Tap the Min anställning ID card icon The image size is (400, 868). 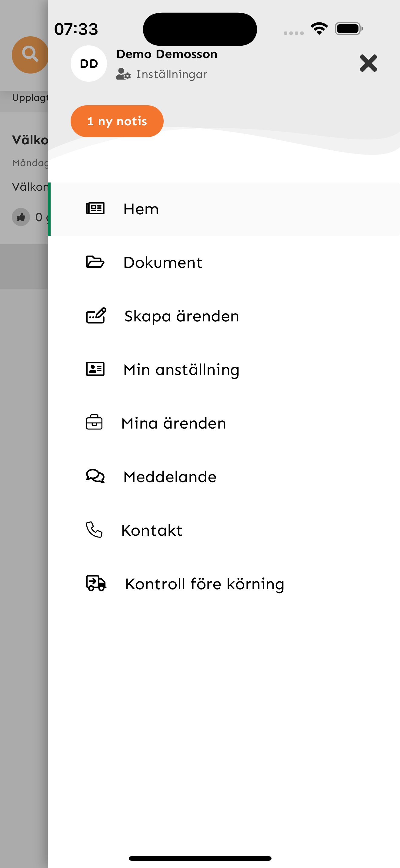coord(95,369)
